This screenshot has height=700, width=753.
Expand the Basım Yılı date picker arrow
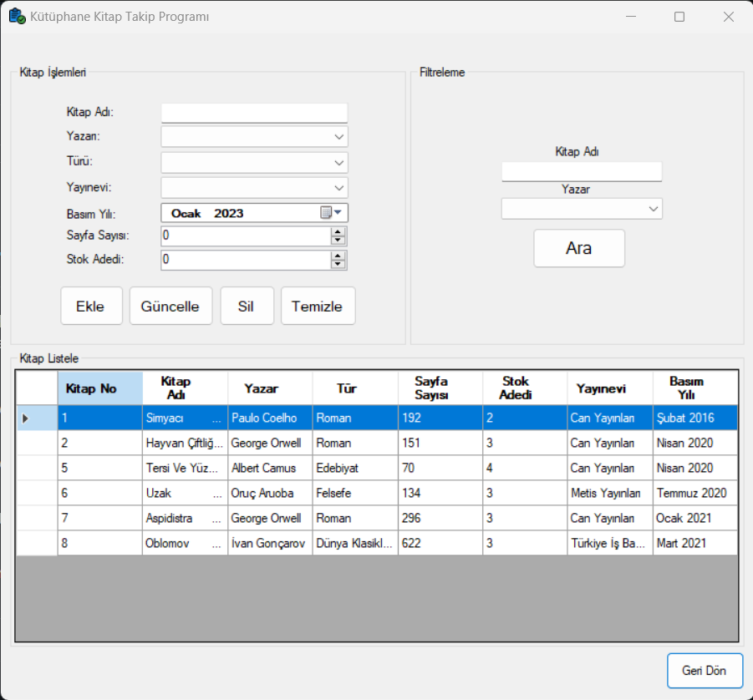coord(338,213)
